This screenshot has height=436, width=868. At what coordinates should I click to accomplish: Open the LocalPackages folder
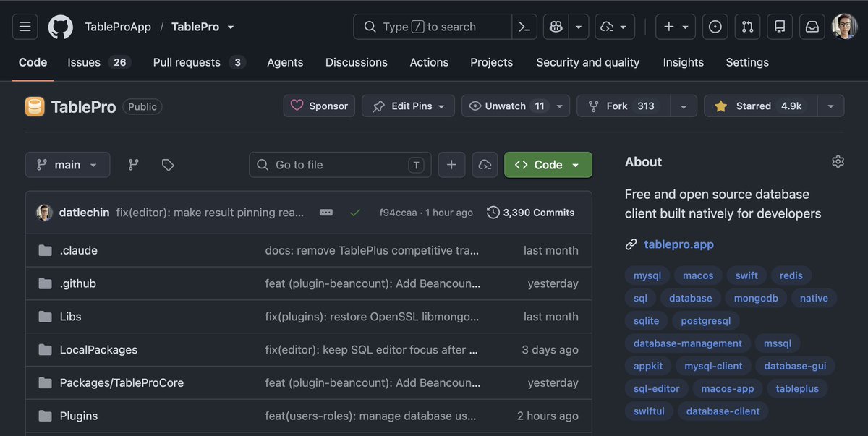click(98, 350)
